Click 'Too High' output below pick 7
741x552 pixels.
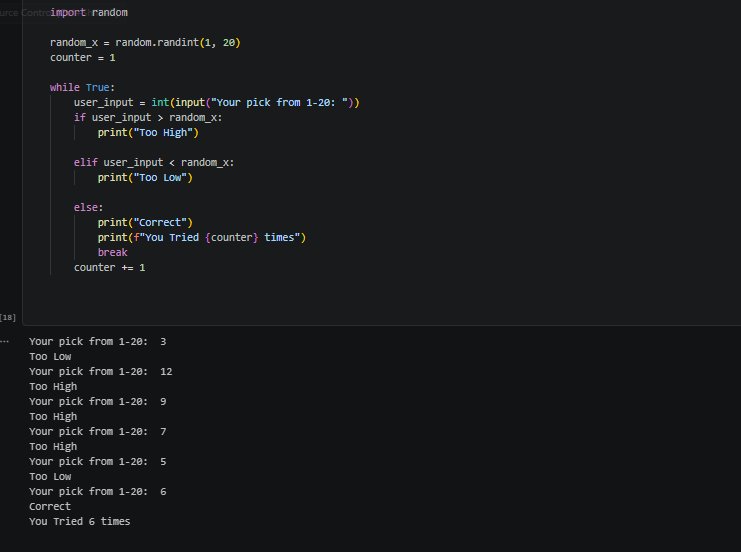click(x=53, y=447)
